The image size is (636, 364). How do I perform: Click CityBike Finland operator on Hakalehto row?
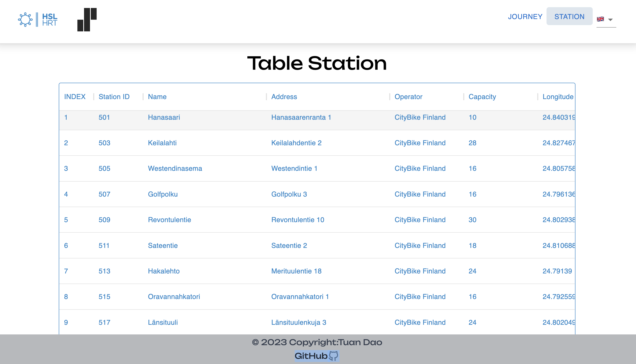point(420,271)
